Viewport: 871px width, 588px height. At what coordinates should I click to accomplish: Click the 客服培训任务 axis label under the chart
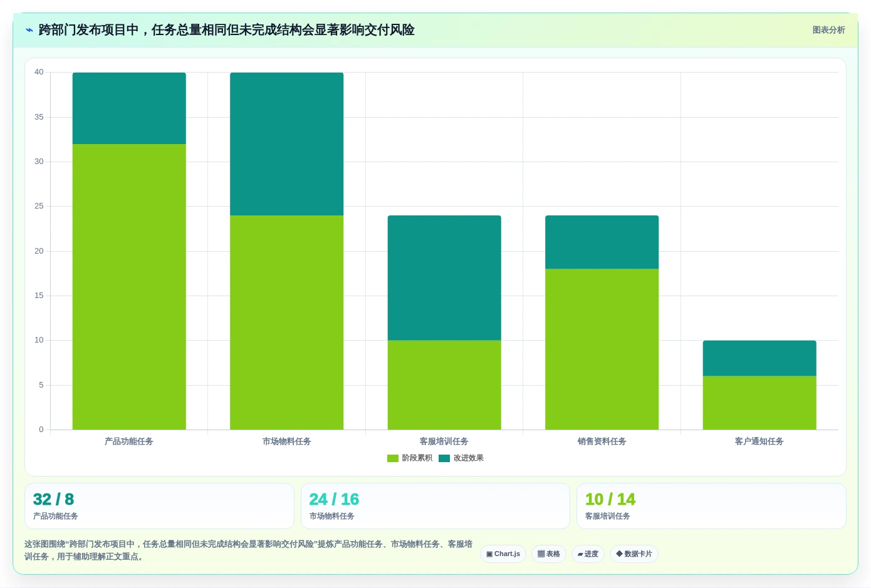coord(444,441)
